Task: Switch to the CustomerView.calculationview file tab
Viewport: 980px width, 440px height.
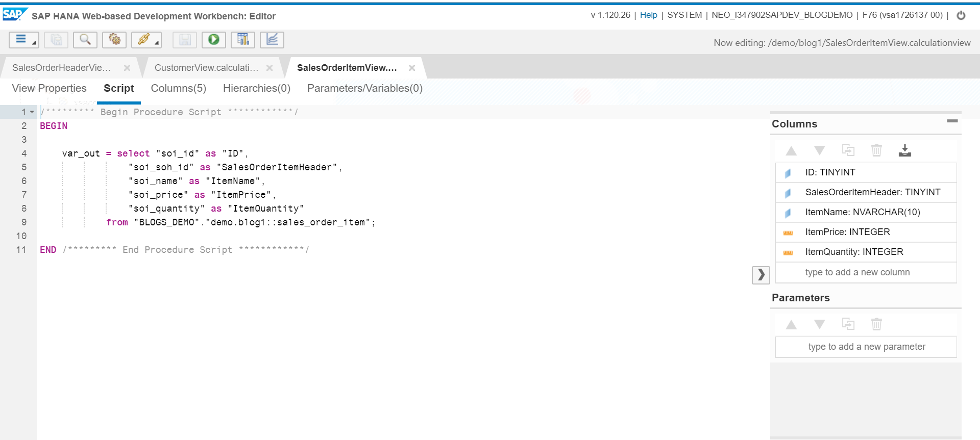Action: tap(206, 68)
